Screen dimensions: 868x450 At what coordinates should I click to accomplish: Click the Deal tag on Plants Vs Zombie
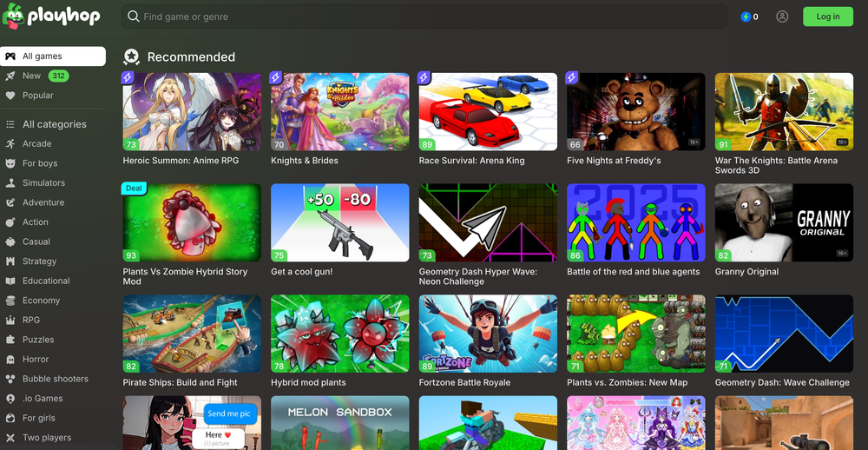click(134, 188)
